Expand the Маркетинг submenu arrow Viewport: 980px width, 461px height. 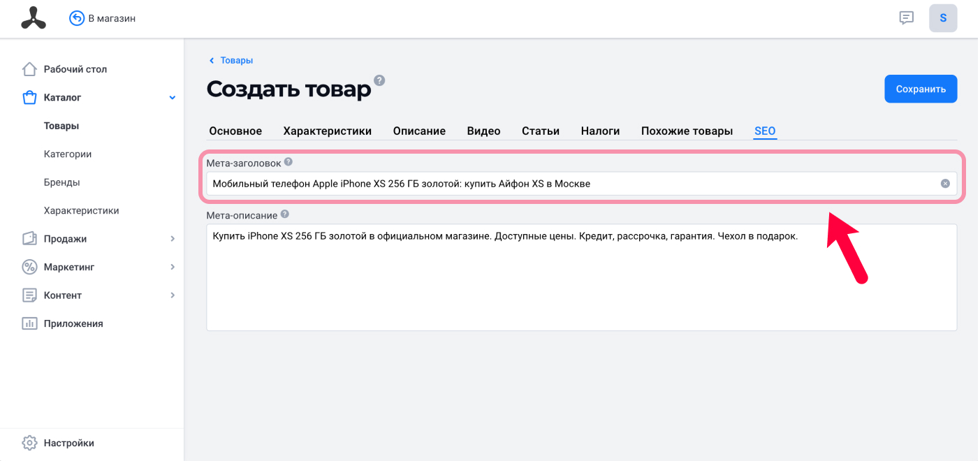(x=173, y=267)
